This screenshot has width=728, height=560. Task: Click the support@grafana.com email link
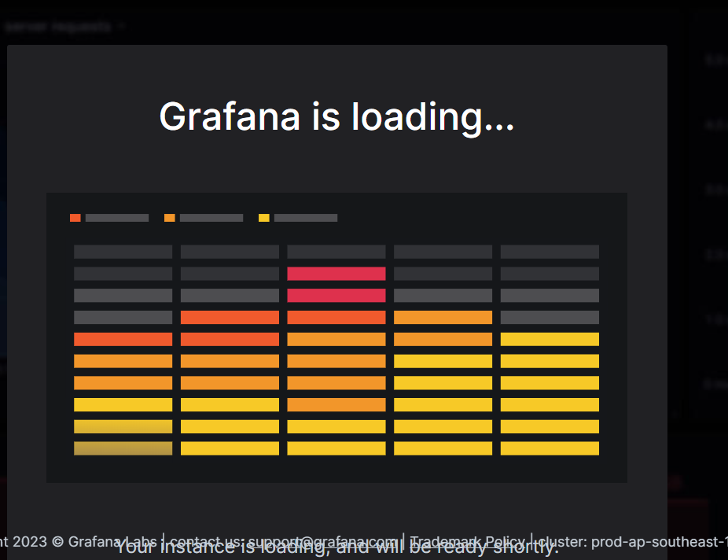point(322,541)
